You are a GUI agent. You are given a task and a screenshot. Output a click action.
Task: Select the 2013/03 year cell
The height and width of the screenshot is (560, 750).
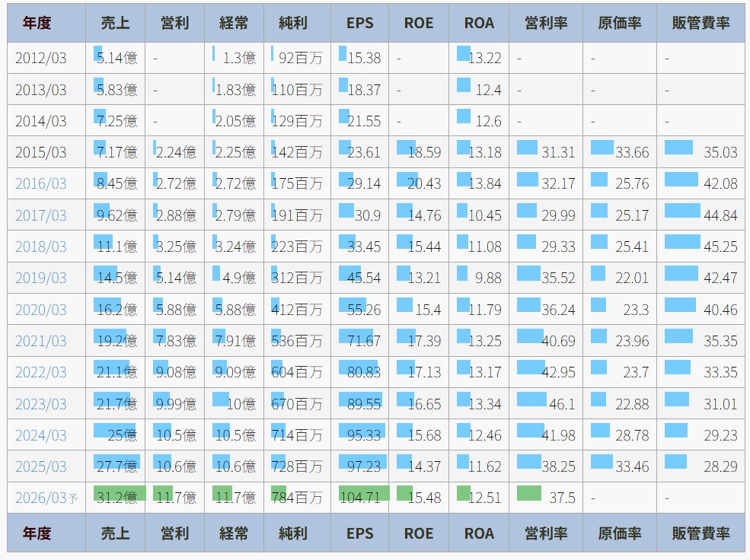click(x=46, y=89)
